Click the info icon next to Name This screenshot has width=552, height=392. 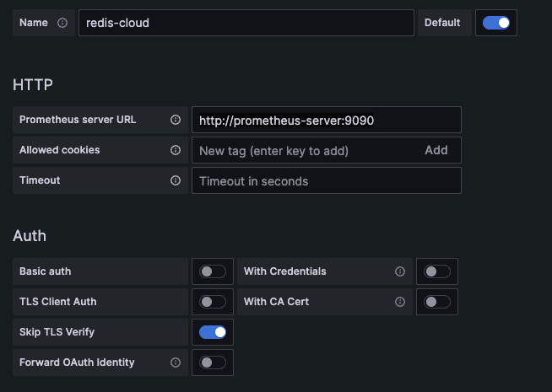[62, 23]
